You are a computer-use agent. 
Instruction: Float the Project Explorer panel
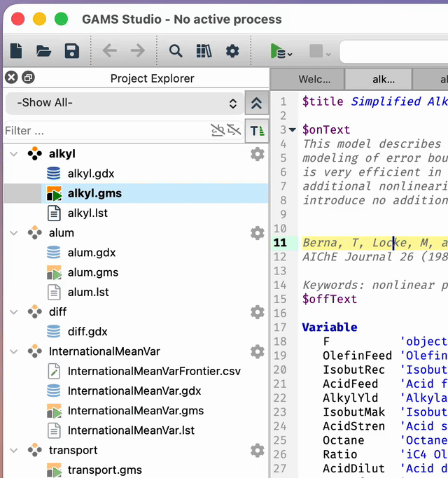coord(28,78)
